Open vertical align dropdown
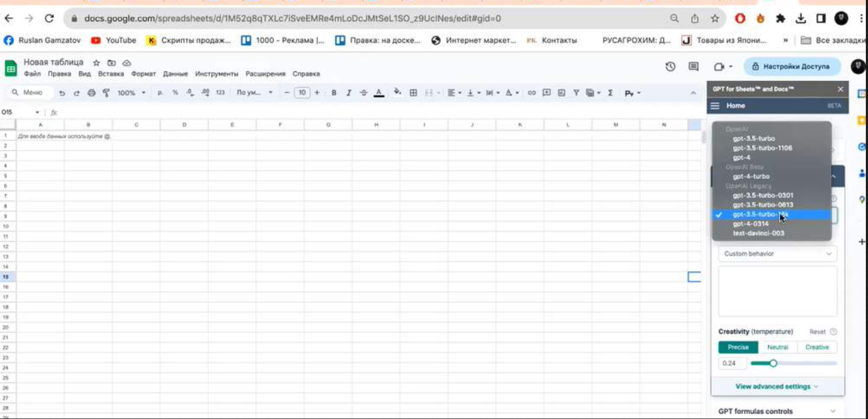 click(x=473, y=93)
